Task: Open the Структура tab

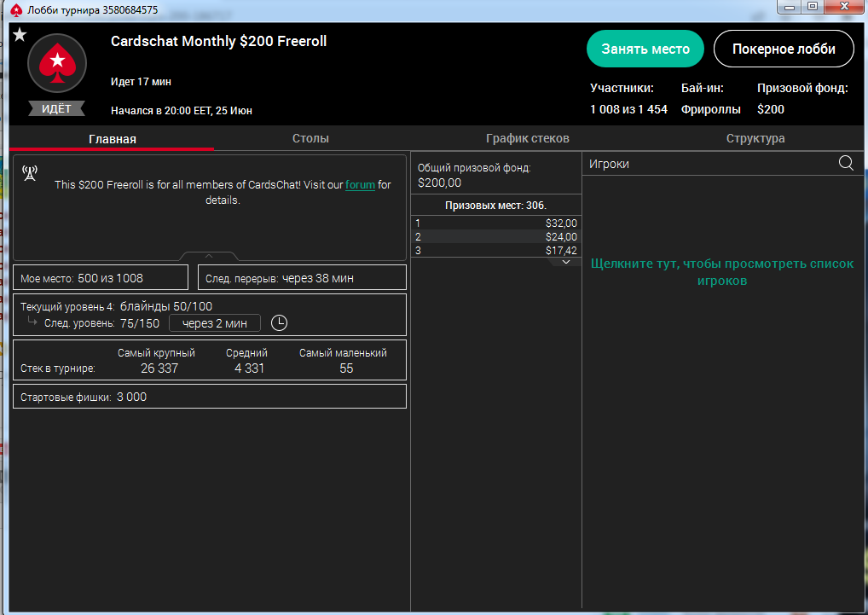Action: coord(755,138)
